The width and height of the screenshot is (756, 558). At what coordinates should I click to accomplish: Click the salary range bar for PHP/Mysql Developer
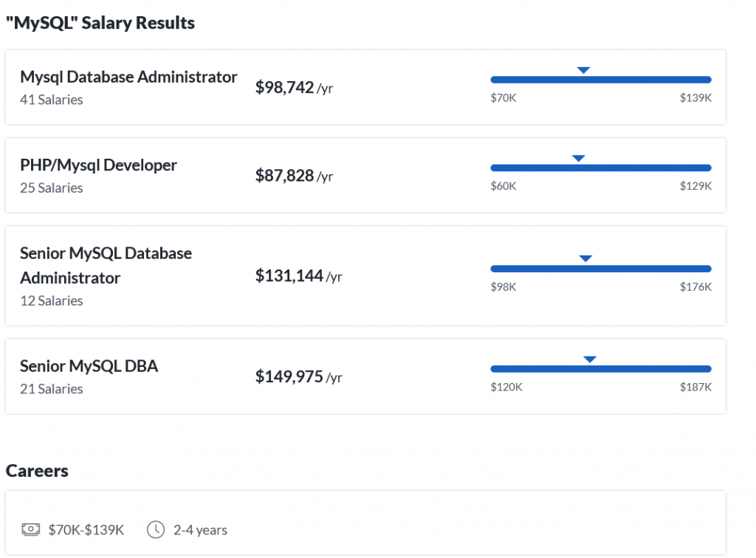point(601,168)
